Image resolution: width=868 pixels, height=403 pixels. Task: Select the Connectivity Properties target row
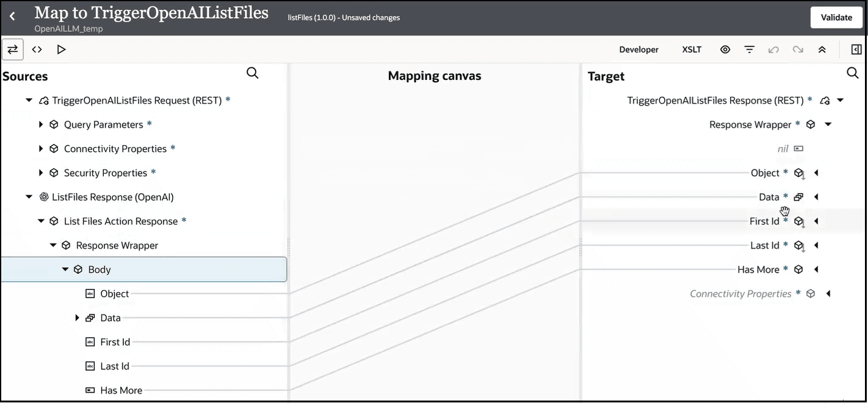[x=742, y=293]
